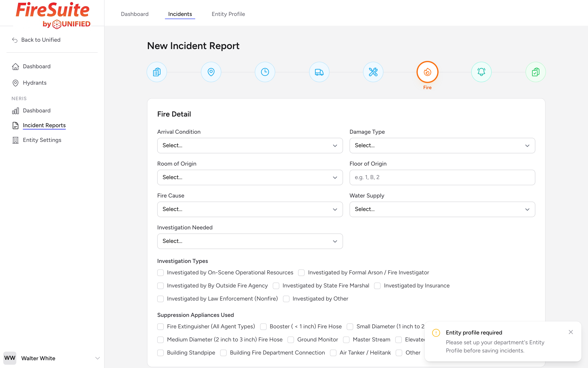Check Investigated by Insurance

[x=377, y=286]
